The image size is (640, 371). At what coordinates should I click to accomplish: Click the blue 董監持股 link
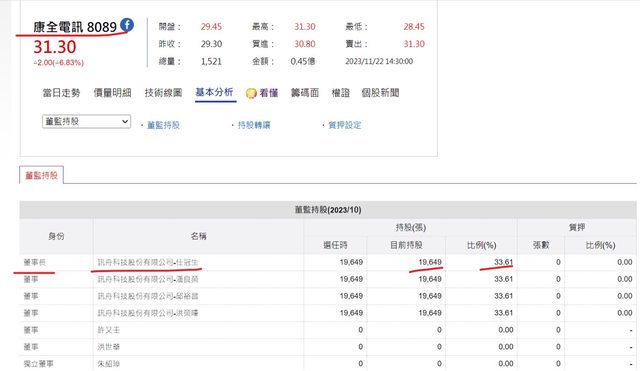(164, 125)
